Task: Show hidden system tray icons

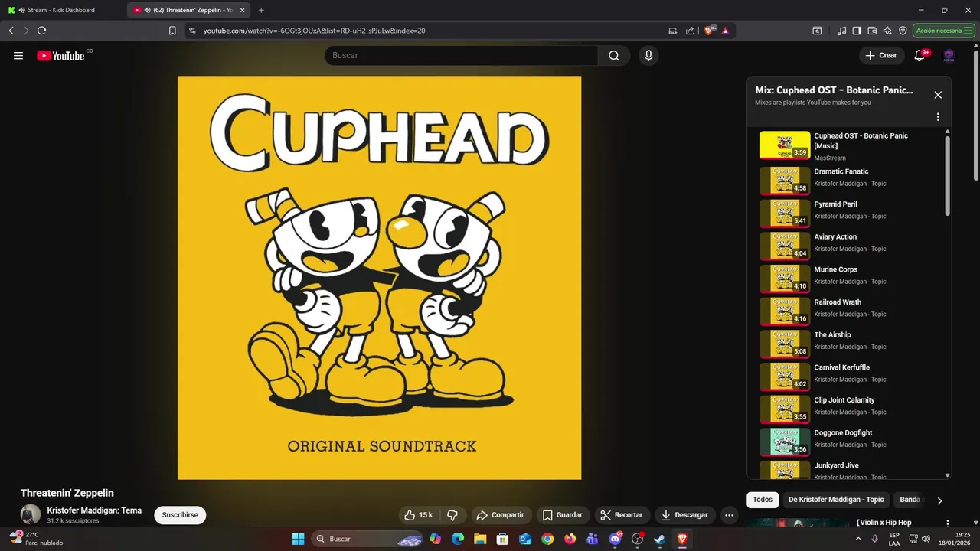Action: 858,539
